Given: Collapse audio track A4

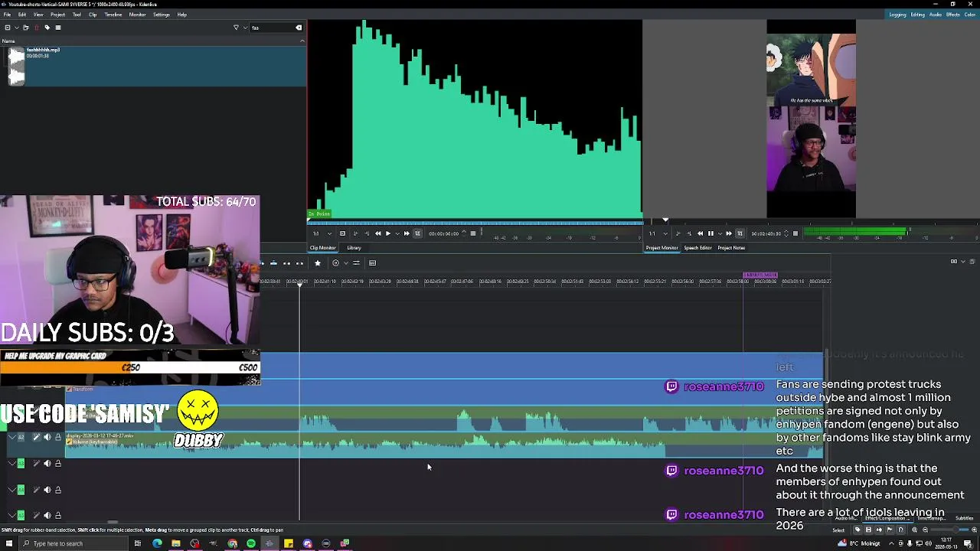Looking at the screenshot, I should tap(11, 490).
